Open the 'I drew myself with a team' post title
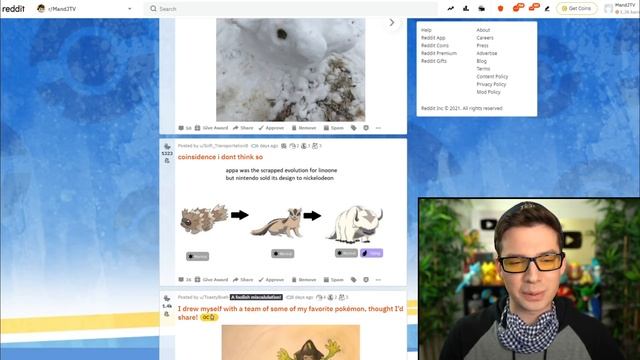Viewport: 640px width, 360px height. pos(290,313)
